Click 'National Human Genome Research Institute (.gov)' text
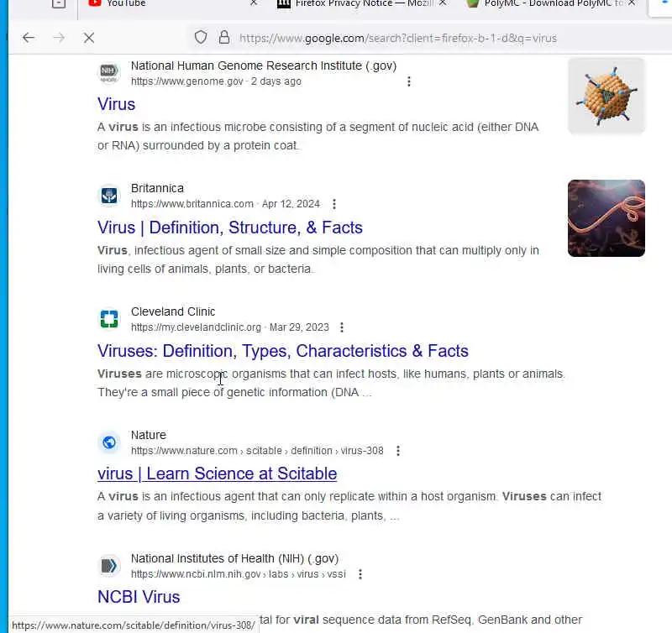 tap(264, 65)
